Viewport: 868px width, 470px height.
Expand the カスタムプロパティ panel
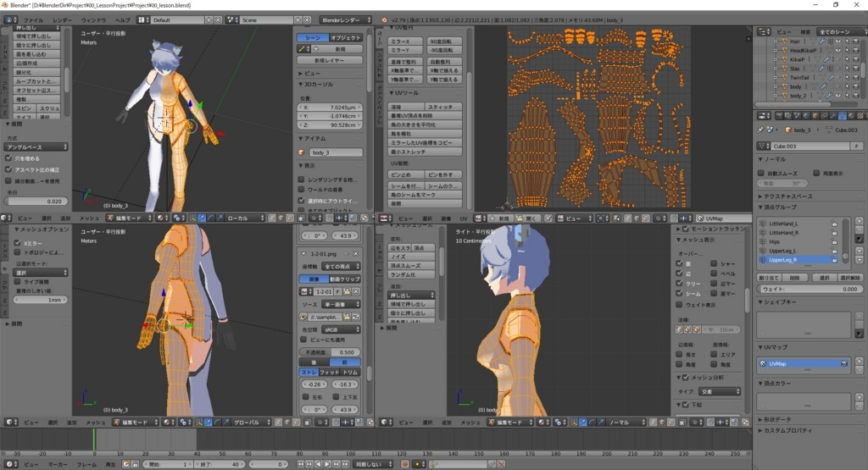[786, 430]
